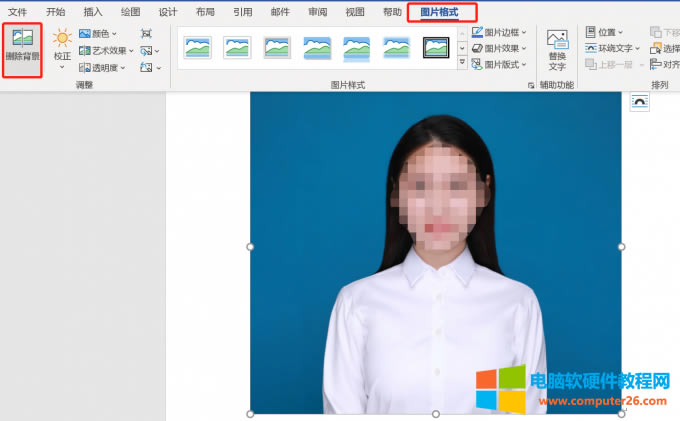Open the Insert (插入) ribbon tab
Viewport: 680px width, 421px height.
93,12
